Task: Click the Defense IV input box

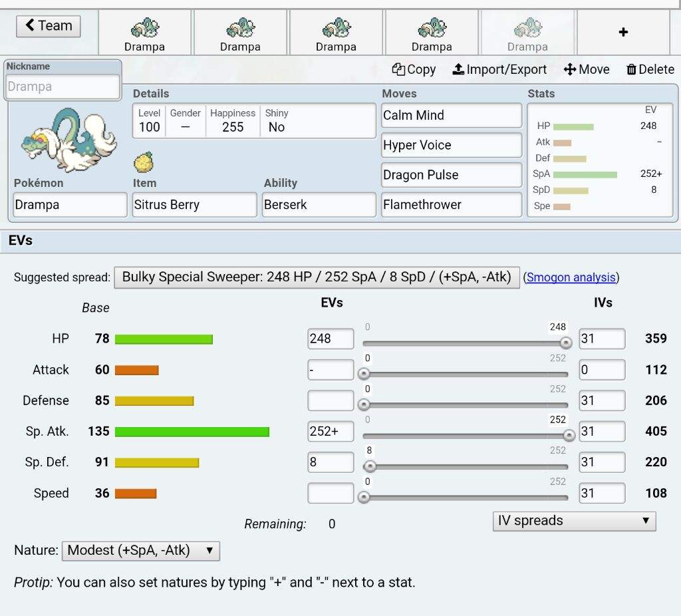Action: click(602, 400)
